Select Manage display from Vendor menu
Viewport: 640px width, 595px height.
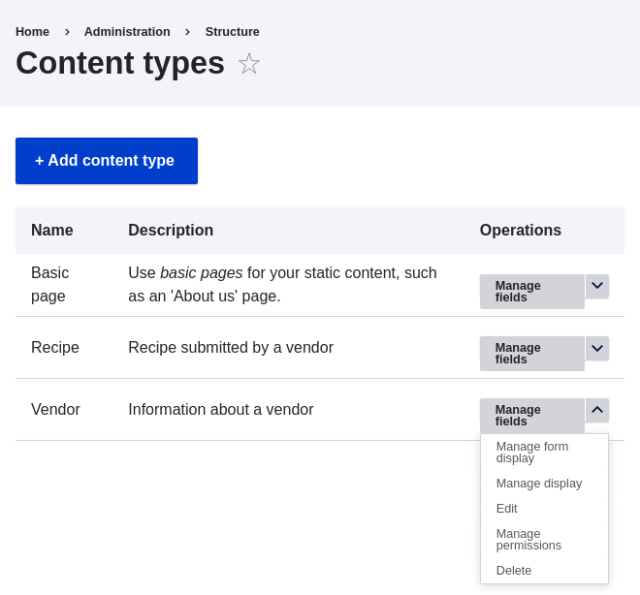(x=539, y=483)
